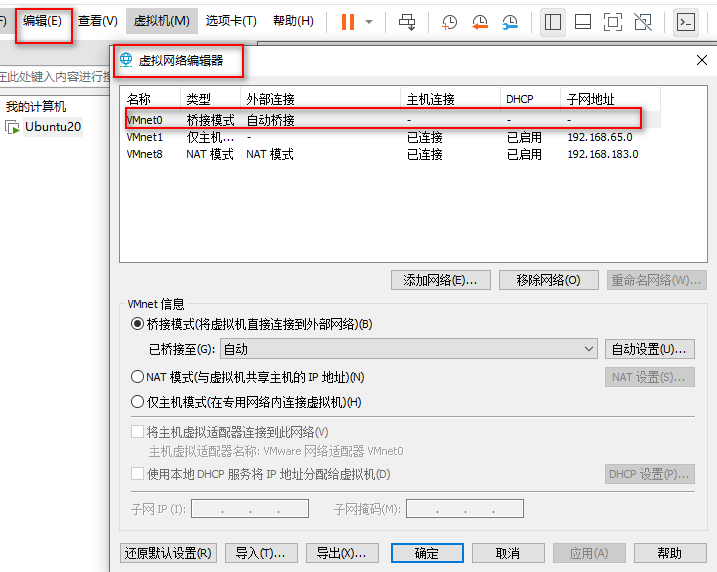Open the dropdown arrow next to the pause icon
Viewport: 717px width, 572px height.
click(369, 21)
